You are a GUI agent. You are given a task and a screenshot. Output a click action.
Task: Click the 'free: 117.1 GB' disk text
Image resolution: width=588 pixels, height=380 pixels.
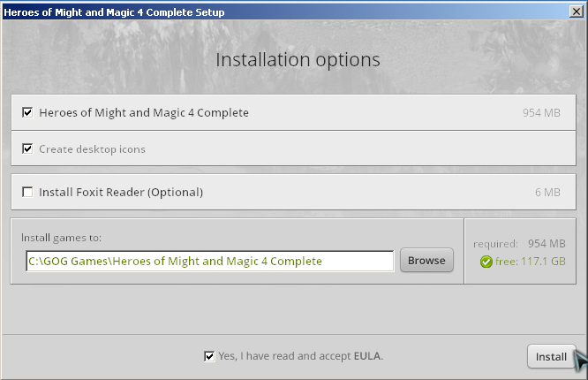tap(531, 262)
